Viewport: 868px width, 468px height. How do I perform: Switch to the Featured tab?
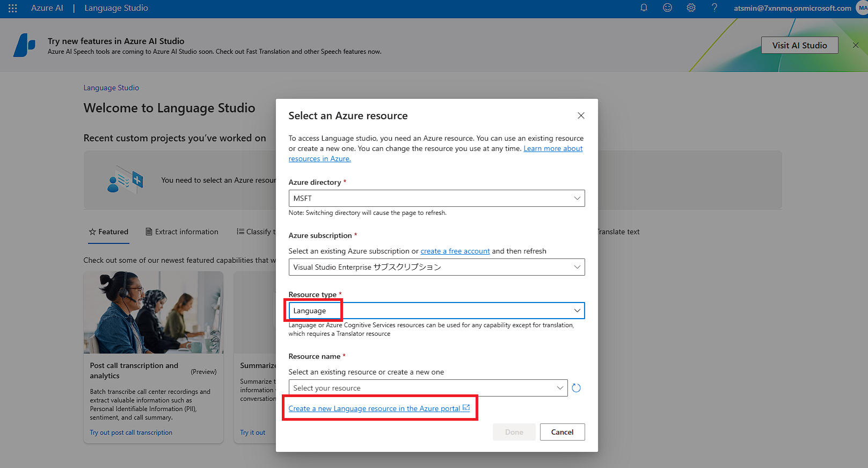click(108, 232)
